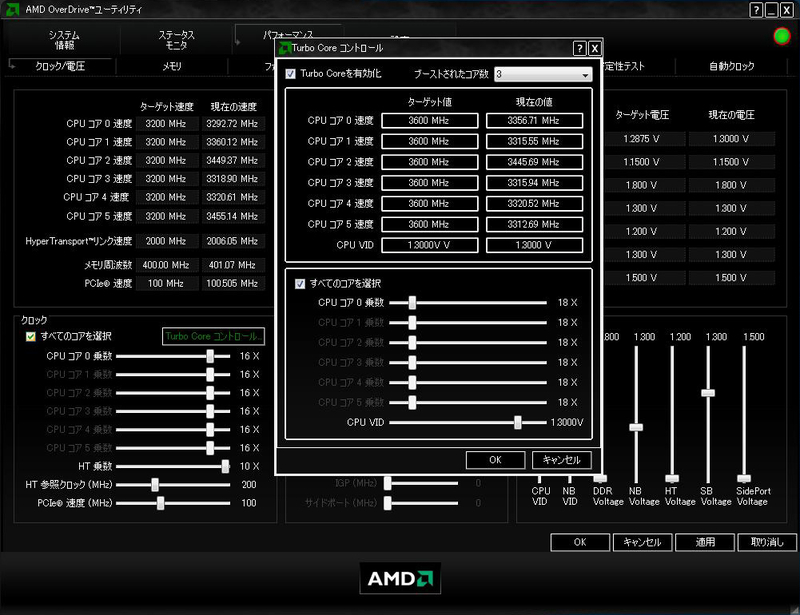This screenshot has width=800, height=615.
Task: Click the AMD logo at the bottom
Action: click(400, 578)
